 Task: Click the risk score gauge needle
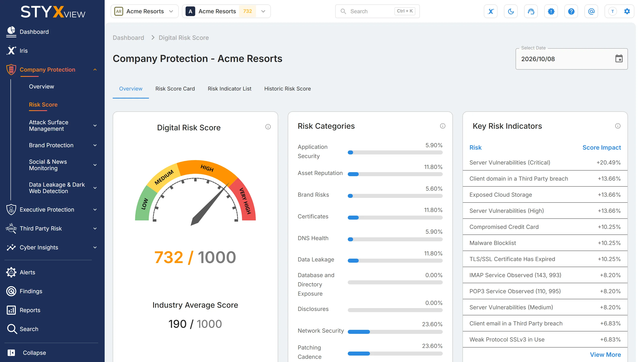210,204
